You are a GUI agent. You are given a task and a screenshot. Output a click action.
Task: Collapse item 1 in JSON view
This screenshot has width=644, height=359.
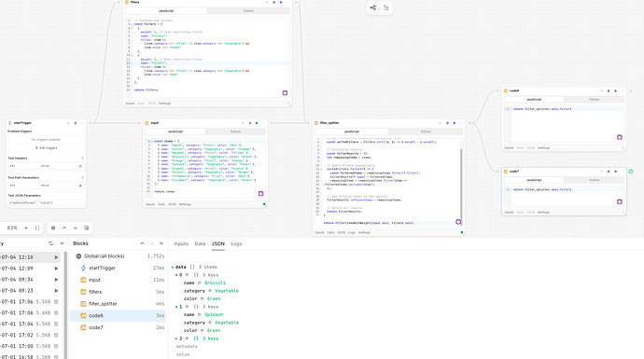pos(176,307)
